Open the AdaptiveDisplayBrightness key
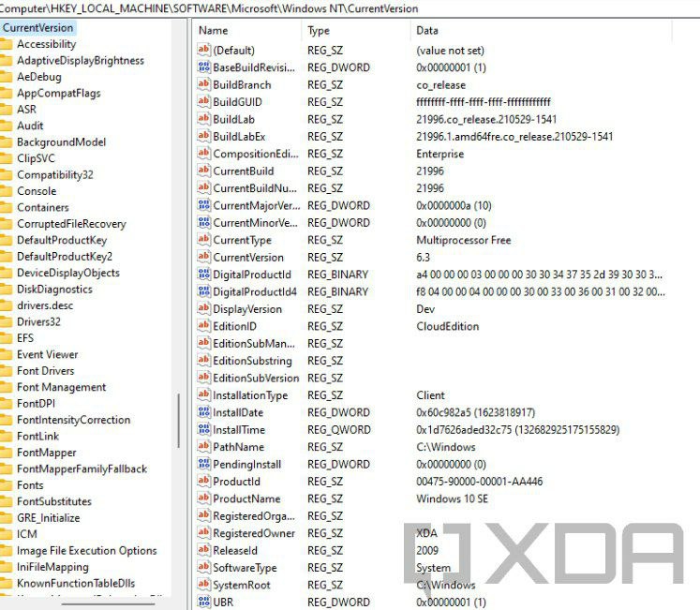Viewport: 700px width, 610px height. pos(81,60)
